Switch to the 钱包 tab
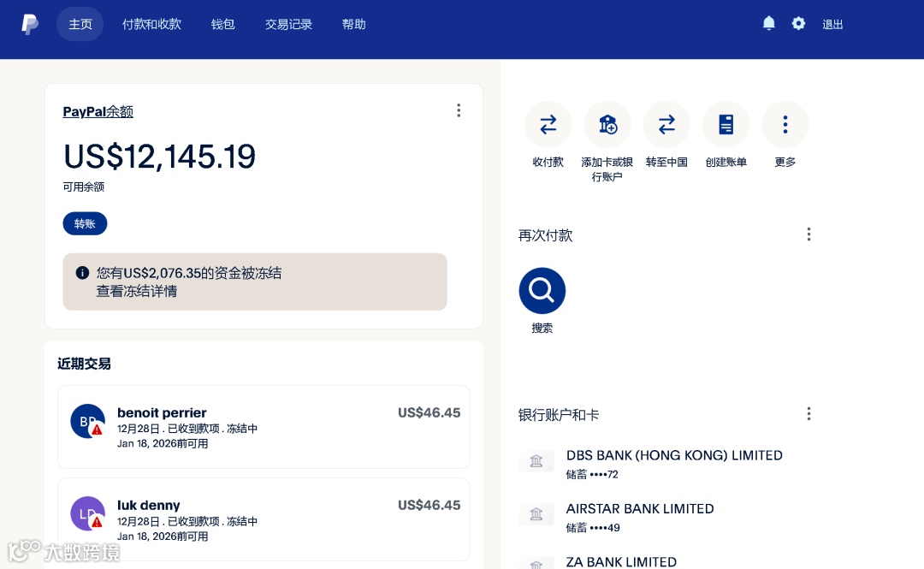 (x=222, y=24)
